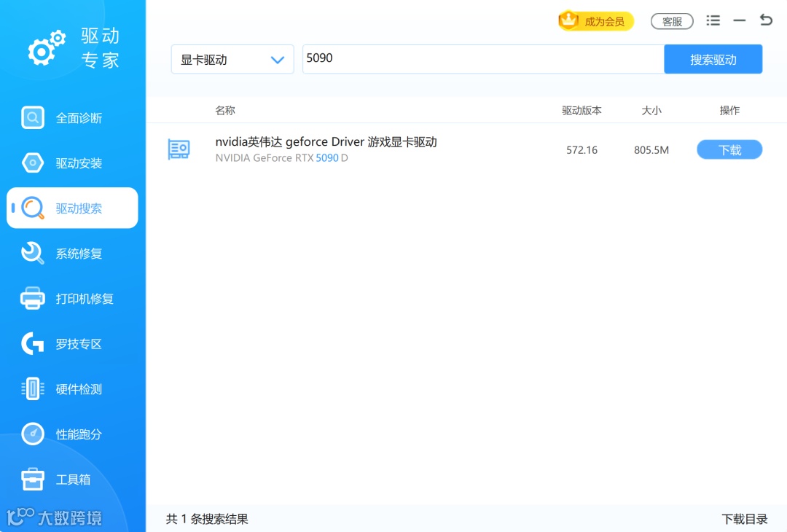Viewport: 787px width, 532px height.
Task: Click the 驱动安装 hexagon icon
Action: click(x=33, y=163)
